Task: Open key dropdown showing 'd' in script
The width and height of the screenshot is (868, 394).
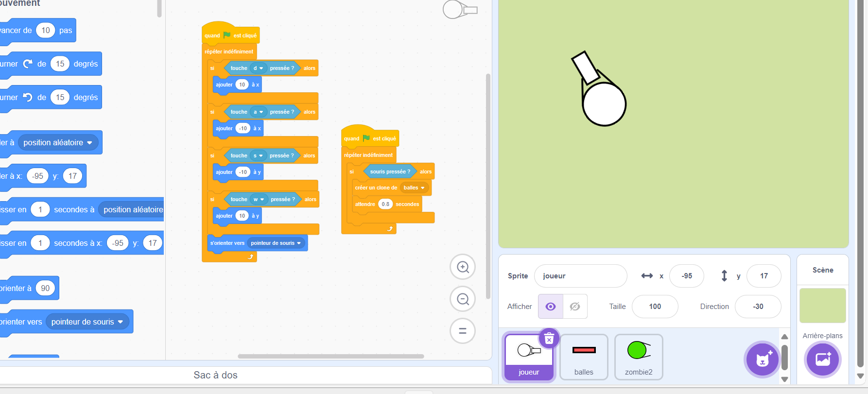Action: 261,69
